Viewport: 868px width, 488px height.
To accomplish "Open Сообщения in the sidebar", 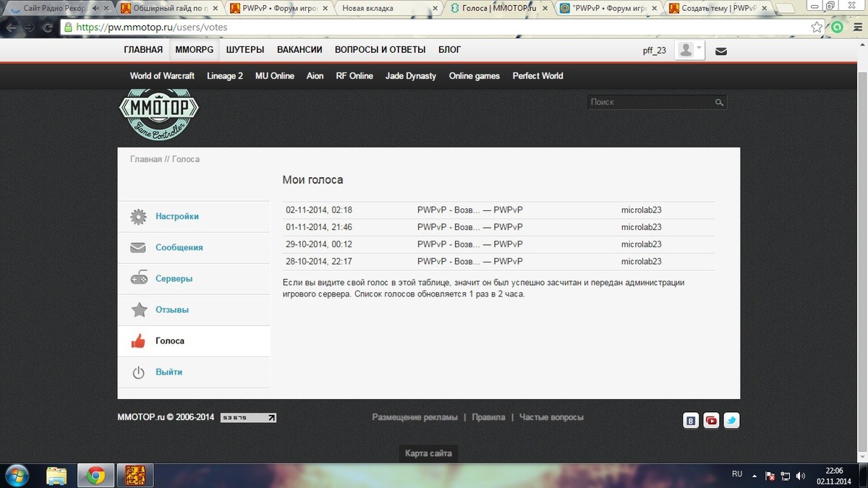I will (179, 247).
